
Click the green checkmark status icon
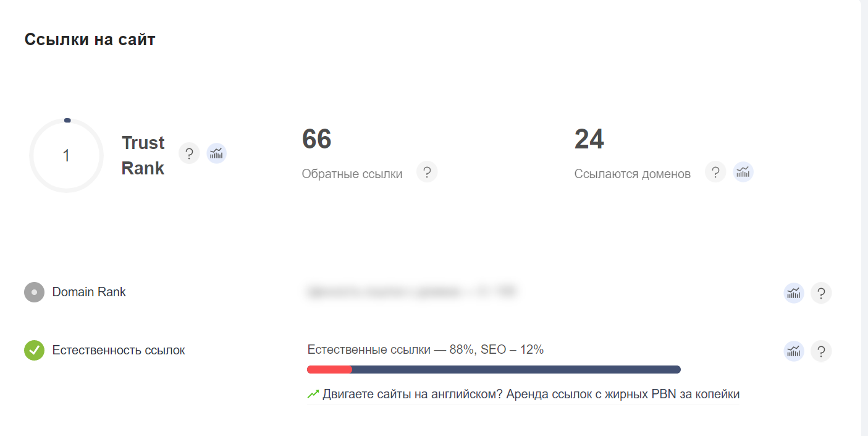[x=34, y=350]
